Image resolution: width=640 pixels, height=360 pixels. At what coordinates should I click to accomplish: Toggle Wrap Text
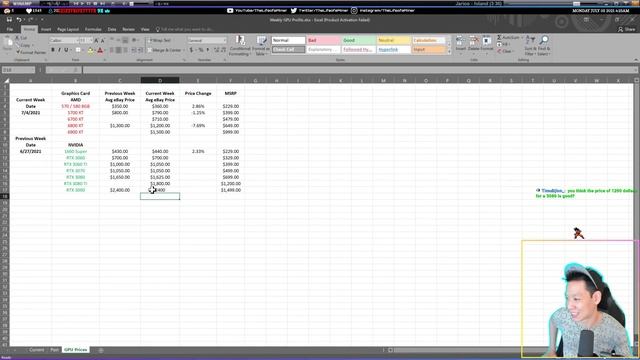point(160,40)
